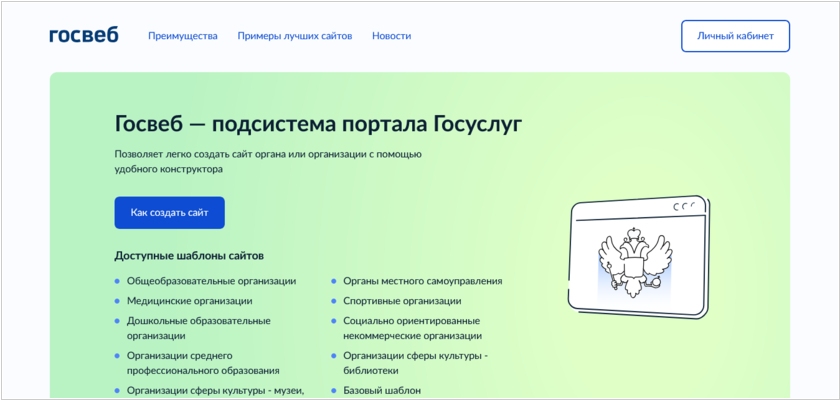Click the Доступные шаблоны сайтов heading

click(x=189, y=255)
